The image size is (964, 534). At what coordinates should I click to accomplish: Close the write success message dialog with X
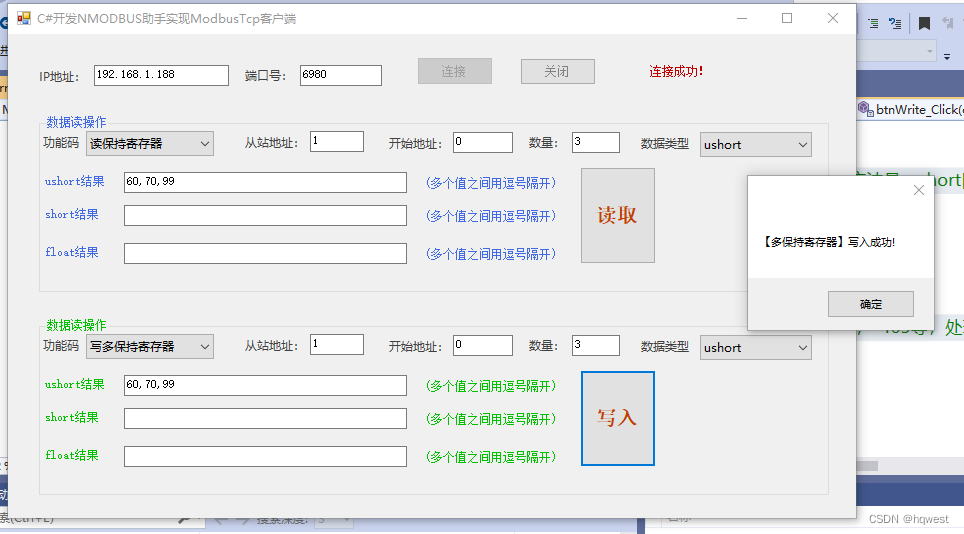tap(919, 190)
